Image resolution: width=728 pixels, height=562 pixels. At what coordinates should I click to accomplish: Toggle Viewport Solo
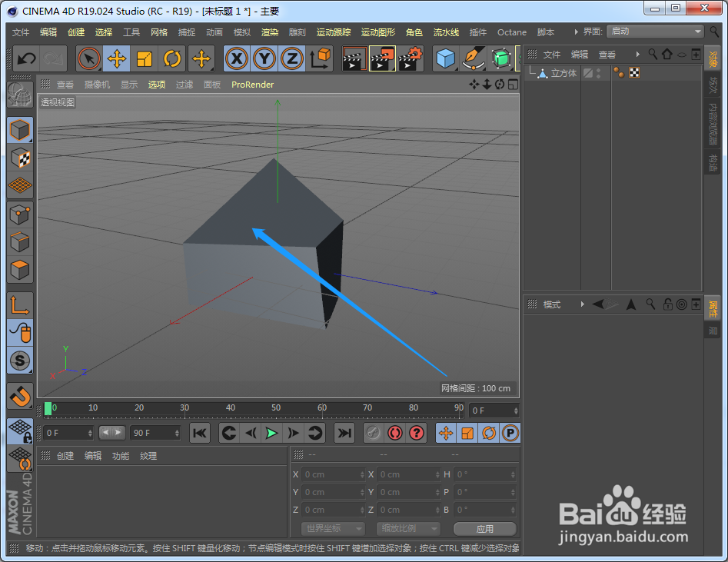click(x=20, y=361)
